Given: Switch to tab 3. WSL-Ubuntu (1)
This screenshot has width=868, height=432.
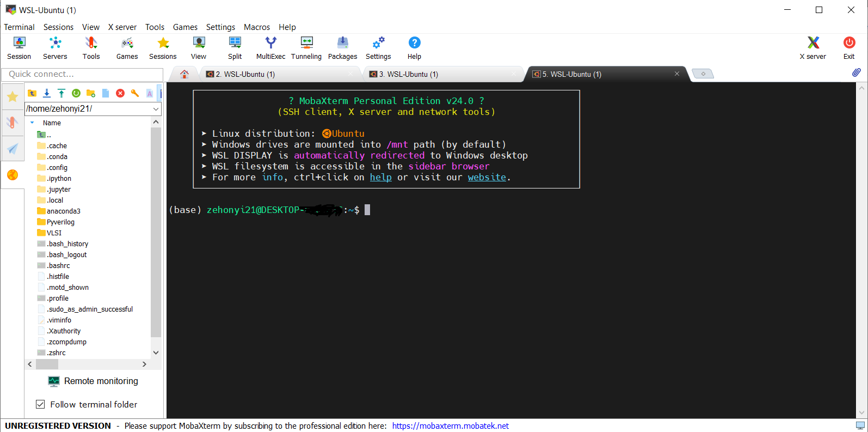Looking at the screenshot, I should pyautogui.click(x=444, y=74).
